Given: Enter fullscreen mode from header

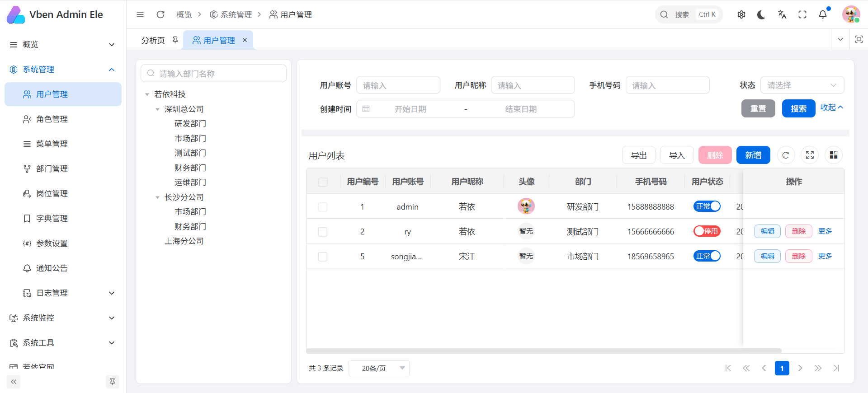Looking at the screenshot, I should tap(802, 14).
